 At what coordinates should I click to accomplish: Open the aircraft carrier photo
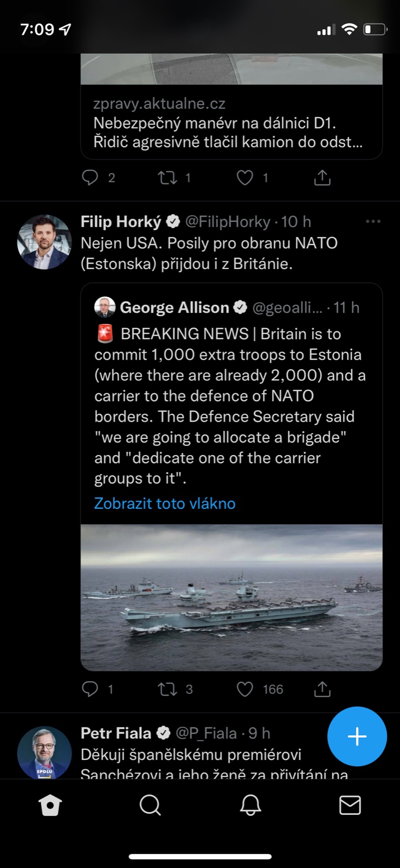(x=231, y=597)
